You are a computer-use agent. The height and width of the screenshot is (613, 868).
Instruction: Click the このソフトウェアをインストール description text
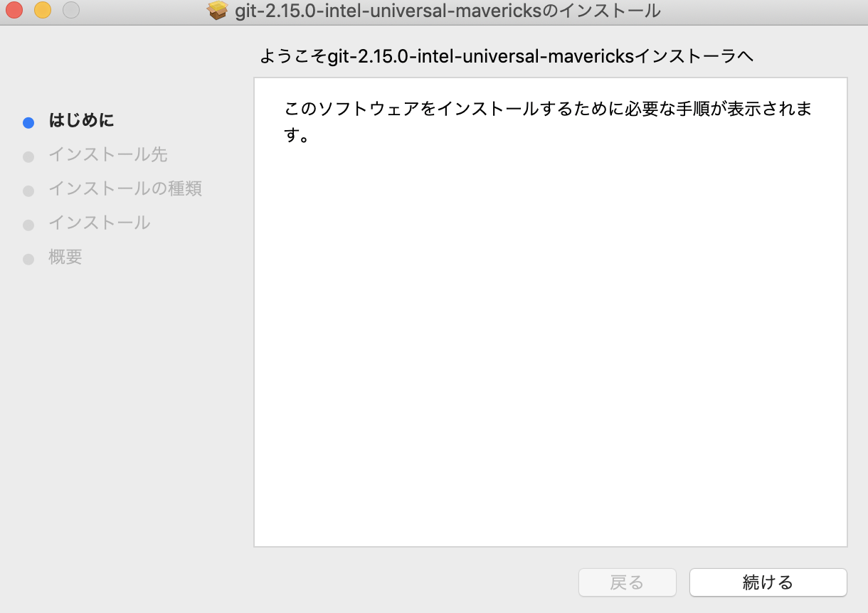coord(548,122)
